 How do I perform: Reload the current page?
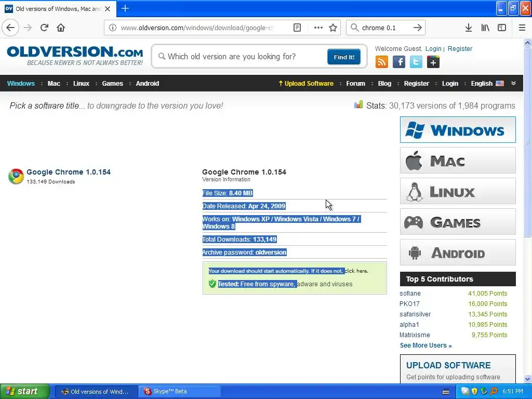[44, 28]
